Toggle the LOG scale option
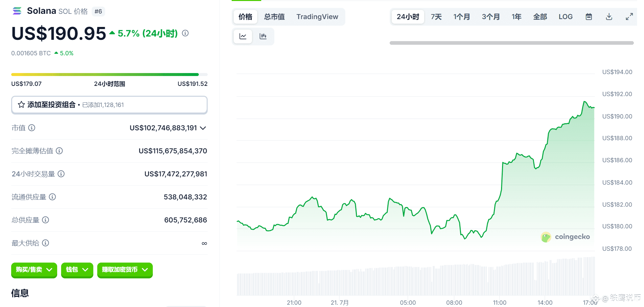 point(565,17)
